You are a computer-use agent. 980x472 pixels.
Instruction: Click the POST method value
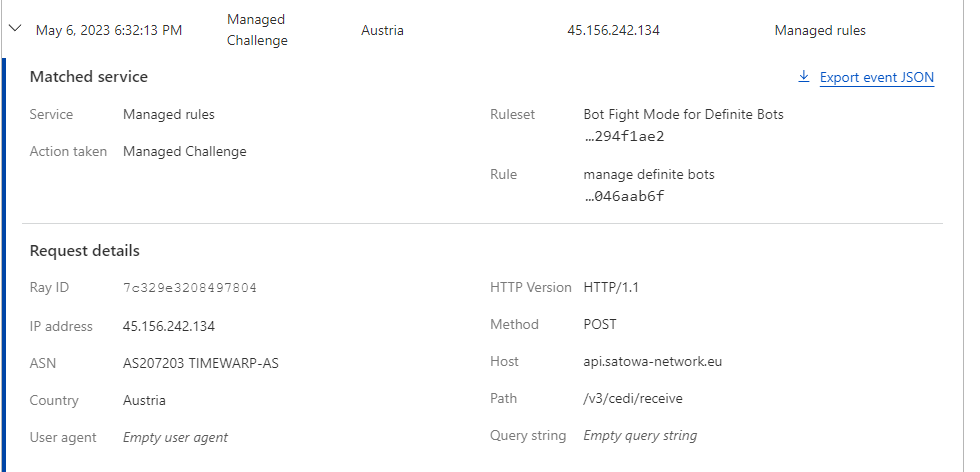click(600, 324)
